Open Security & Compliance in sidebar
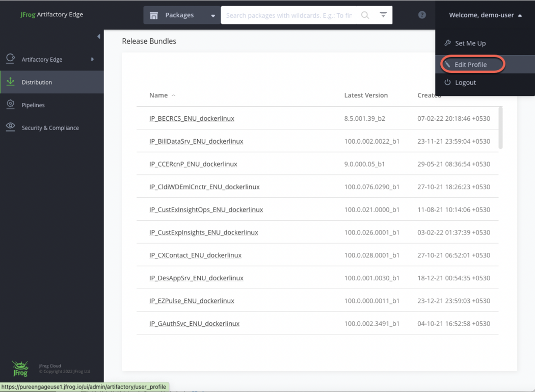This screenshot has width=535, height=392. 52,128
